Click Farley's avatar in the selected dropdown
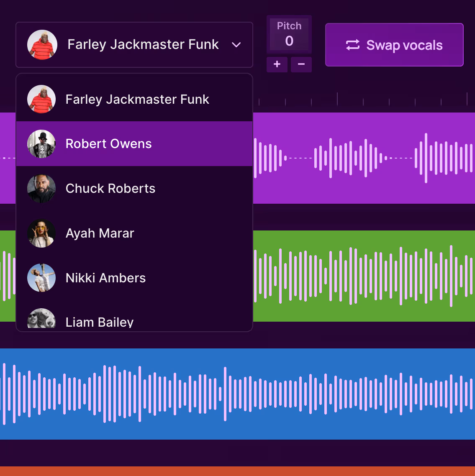475x476 pixels. (42, 45)
